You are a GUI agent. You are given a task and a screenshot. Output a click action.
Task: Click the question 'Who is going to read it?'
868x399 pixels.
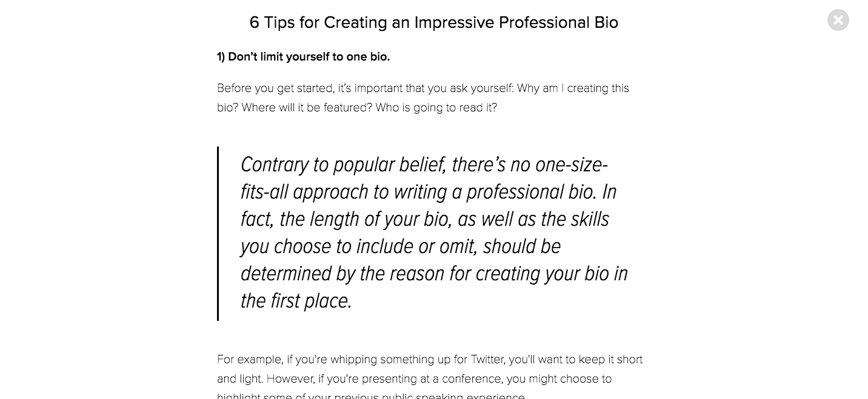point(436,108)
